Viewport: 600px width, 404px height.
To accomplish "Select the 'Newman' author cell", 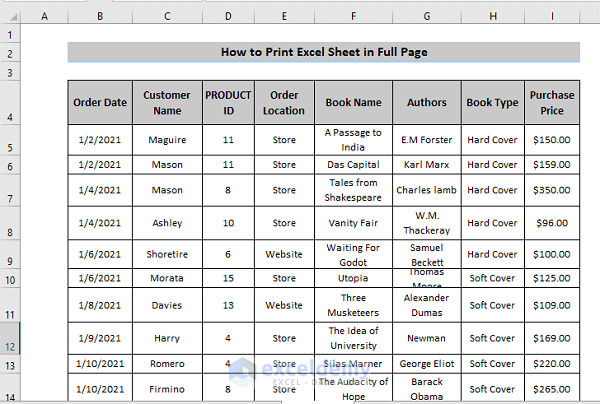I will pyautogui.click(x=427, y=338).
